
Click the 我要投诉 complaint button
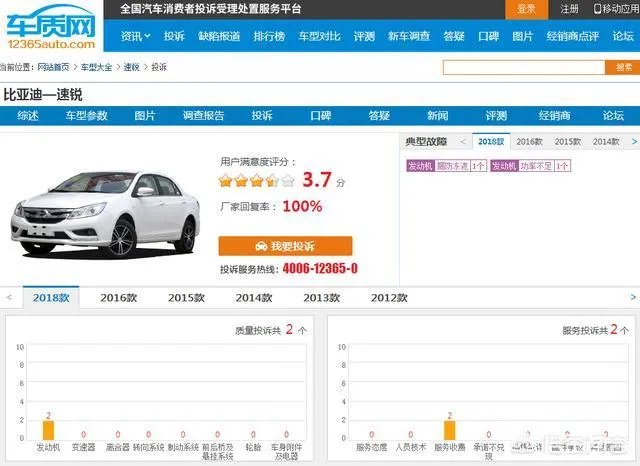click(x=285, y=246)
